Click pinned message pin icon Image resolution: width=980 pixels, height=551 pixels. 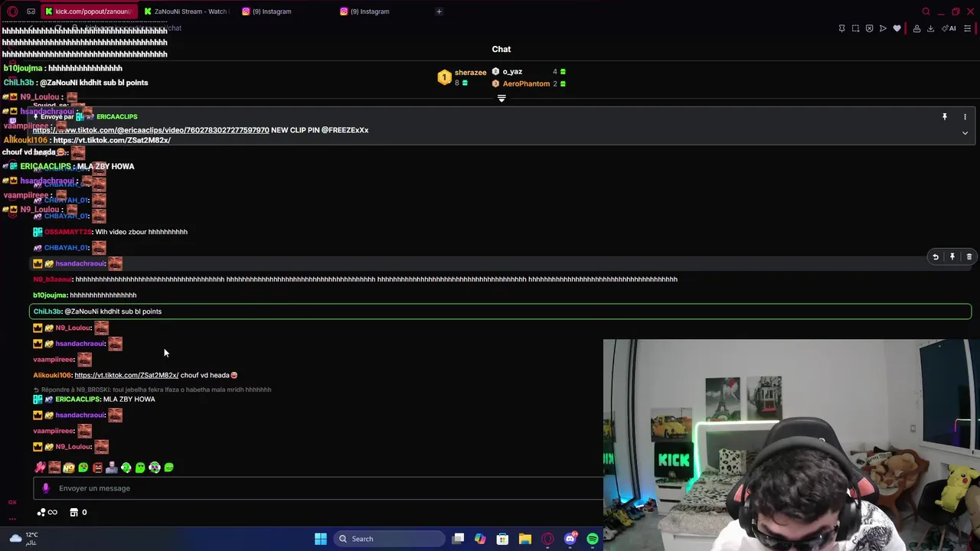click(945, 116)
